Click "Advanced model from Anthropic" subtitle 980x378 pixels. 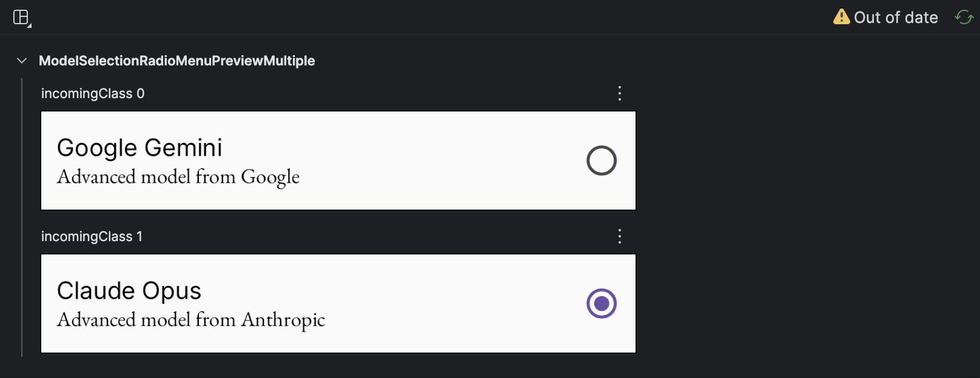(x=191, y=320)
